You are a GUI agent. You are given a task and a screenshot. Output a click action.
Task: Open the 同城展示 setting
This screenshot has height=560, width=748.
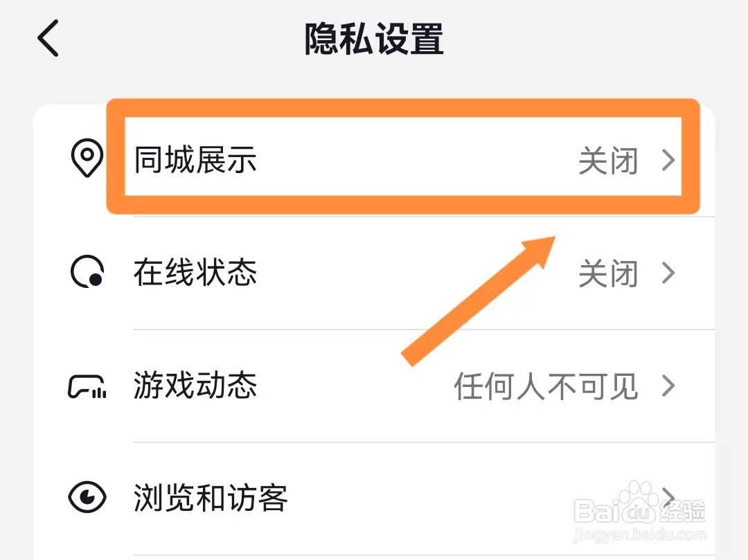coord(195,160)
